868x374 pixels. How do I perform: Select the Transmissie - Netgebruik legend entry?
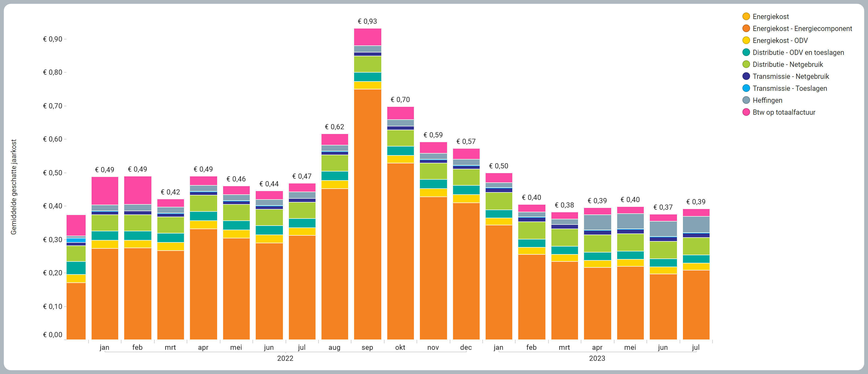click(786, 76)
